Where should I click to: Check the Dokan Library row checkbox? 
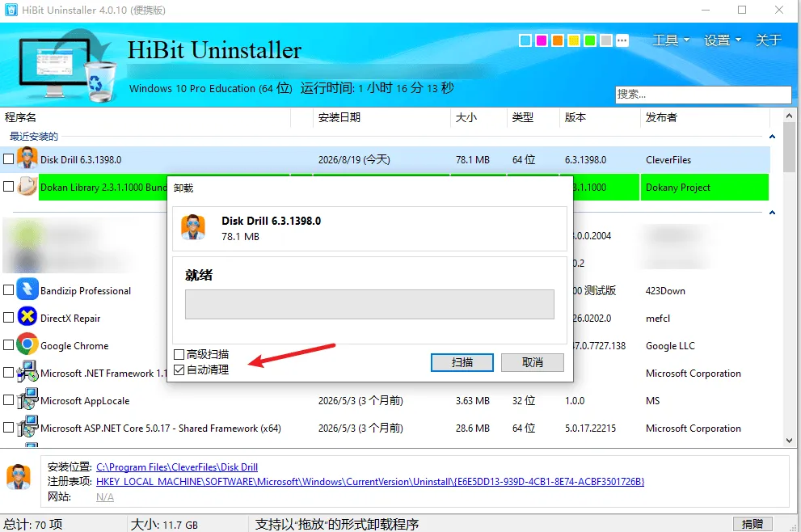[x=8, y=187]
